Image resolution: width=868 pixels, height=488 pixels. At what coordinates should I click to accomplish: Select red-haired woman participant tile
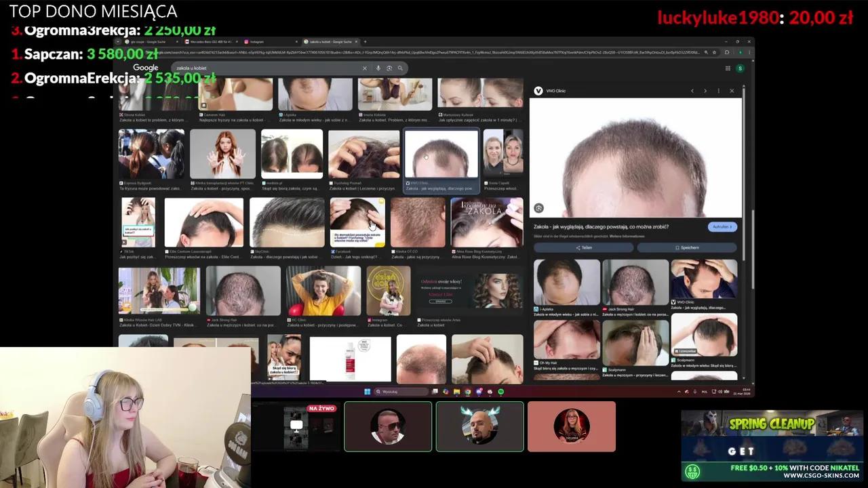point(572,426)
